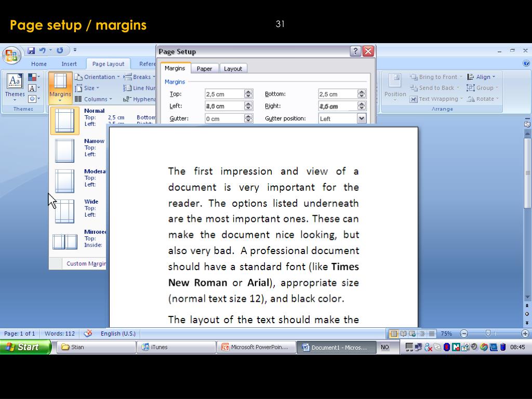532x399 pixels.
Task: Choose the Narrow margins preset
Action: [x=78, y=151]
